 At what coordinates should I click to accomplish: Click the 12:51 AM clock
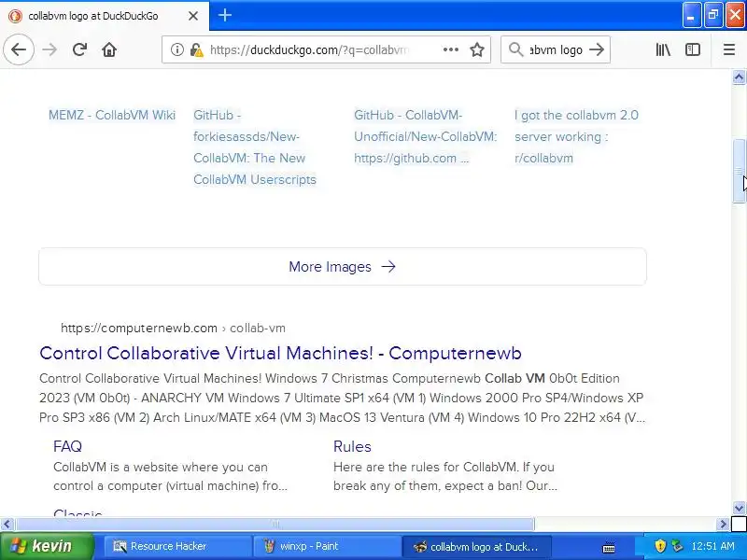pos(713,546)
